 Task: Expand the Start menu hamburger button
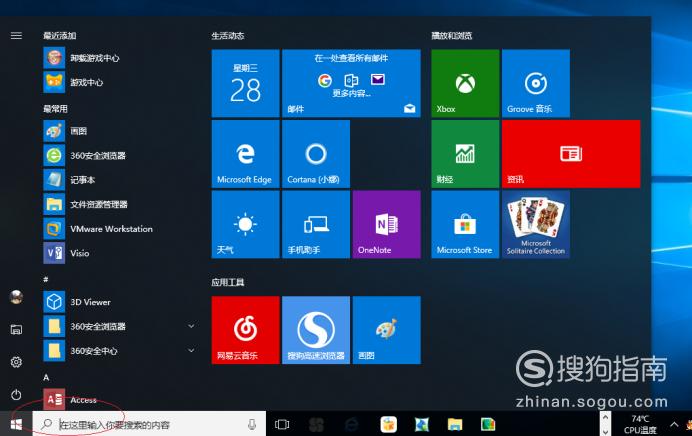[x=16, y=35]
